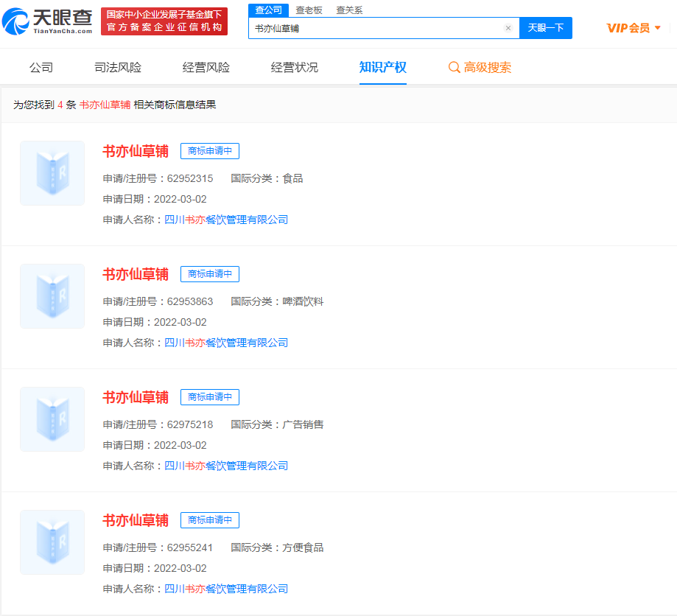Open 书亦仙草铺 title in the 方便食品 result
Screen dimensions: 677x616
(x=136, y=520)
